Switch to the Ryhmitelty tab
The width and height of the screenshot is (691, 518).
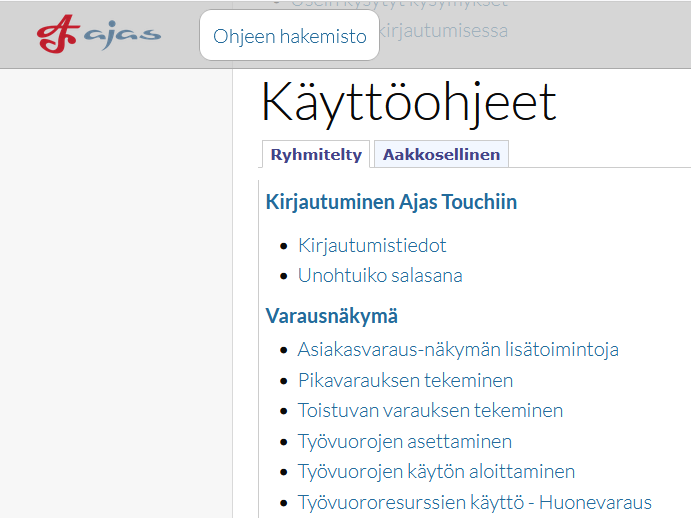316,154
